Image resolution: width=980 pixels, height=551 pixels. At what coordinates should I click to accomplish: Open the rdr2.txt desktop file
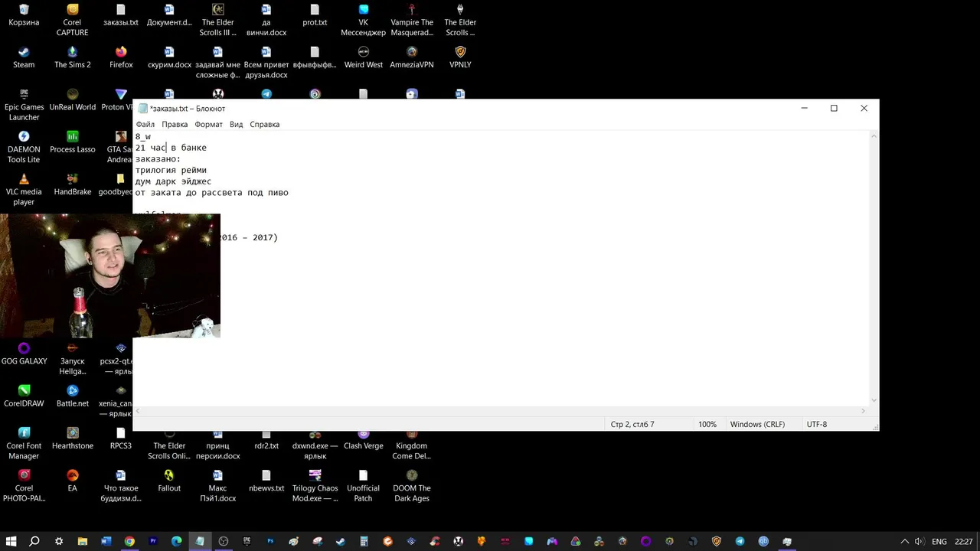coord(266,439)
